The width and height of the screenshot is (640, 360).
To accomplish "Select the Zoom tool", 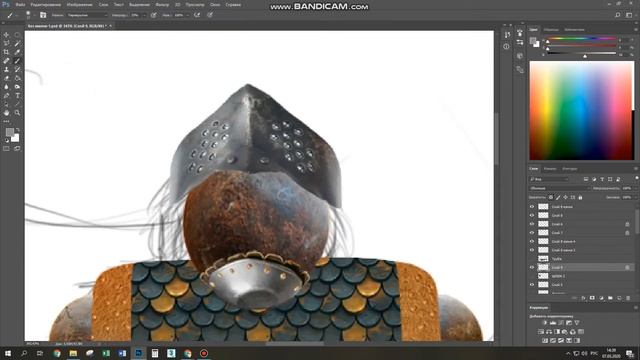I will coord(17,113).
